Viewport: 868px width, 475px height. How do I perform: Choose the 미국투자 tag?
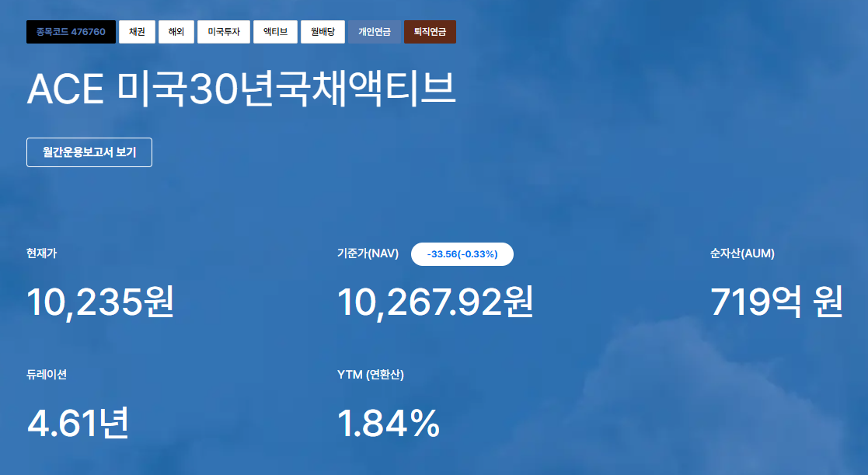click(224, 32)
